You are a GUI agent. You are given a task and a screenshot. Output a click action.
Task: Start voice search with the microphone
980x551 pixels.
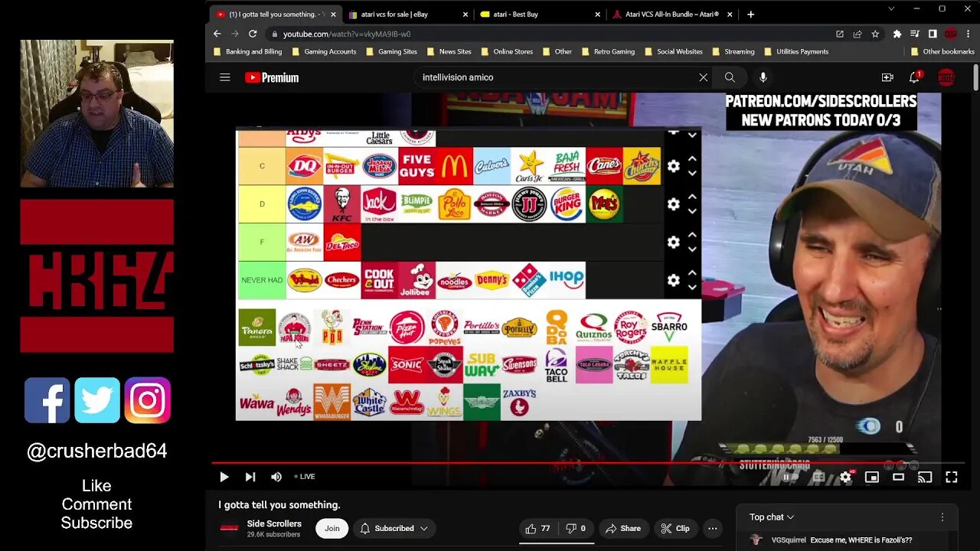coord(763,77)
